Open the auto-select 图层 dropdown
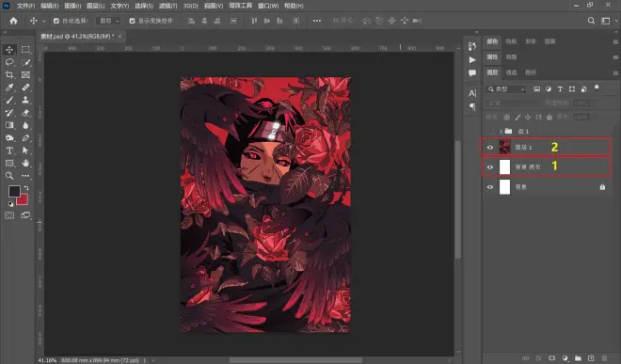 click(x=108, y=21)
